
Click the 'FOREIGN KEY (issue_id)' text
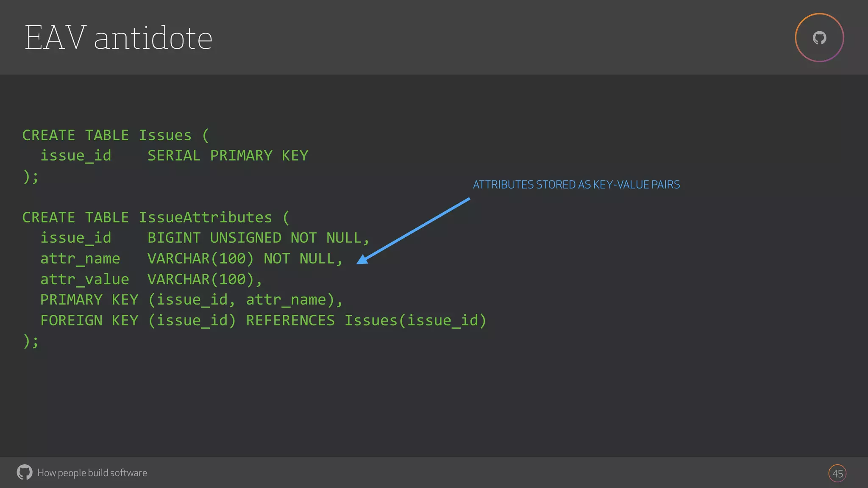(138, 320)
